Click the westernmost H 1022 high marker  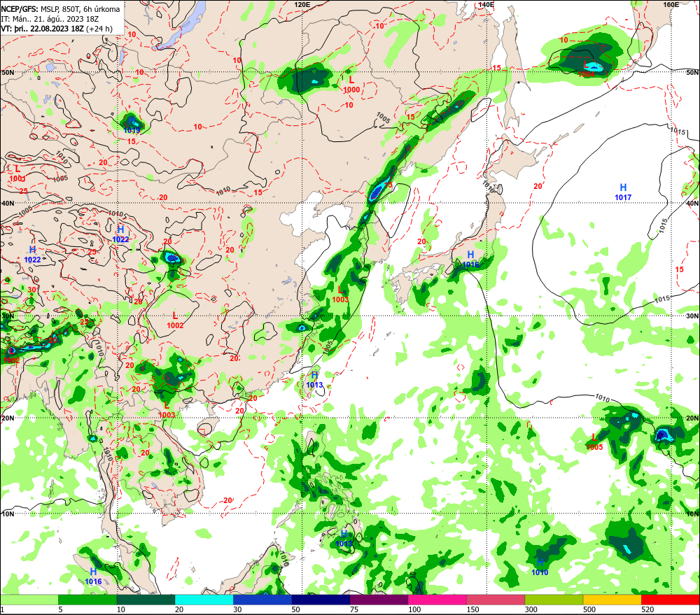tap(32, 255)
